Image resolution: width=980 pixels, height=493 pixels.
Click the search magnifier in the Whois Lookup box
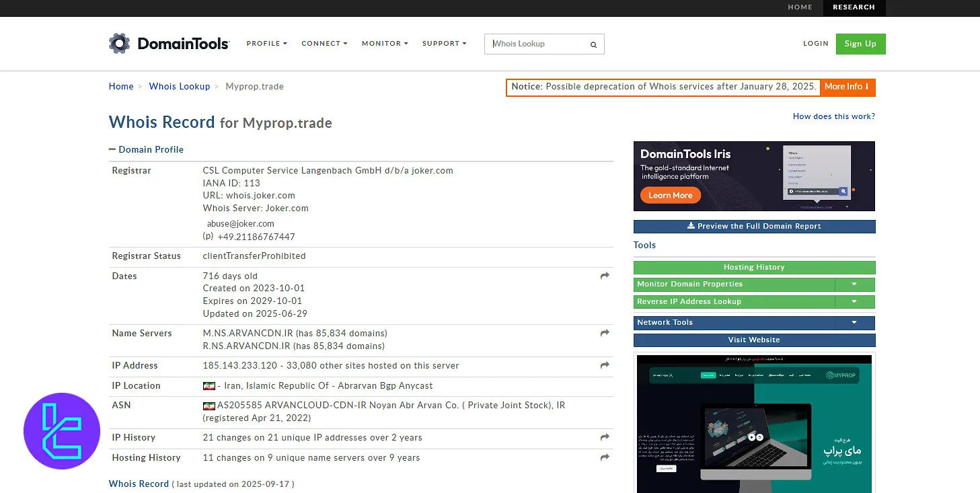(x=593, y=44)
